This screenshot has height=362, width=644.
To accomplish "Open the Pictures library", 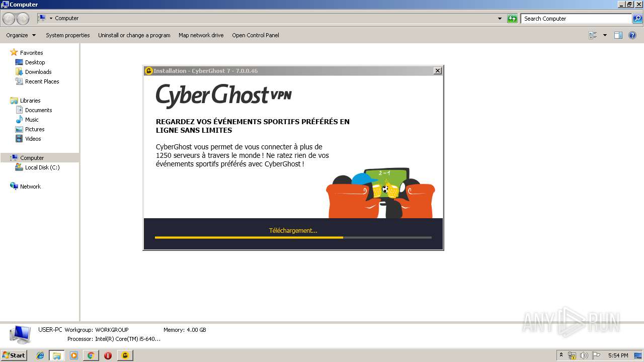I will [x=35, y=129].
